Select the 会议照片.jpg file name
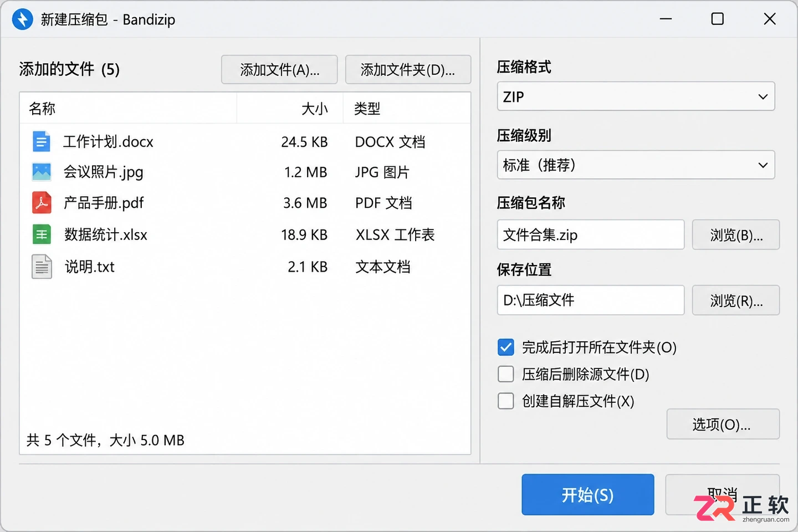The image size is (798, 532). tap(103, 172)
